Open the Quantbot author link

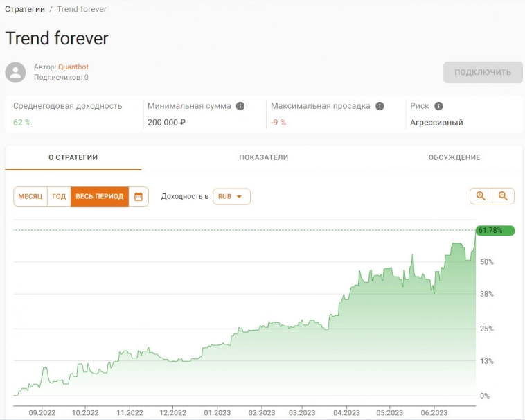click(73, 67)
